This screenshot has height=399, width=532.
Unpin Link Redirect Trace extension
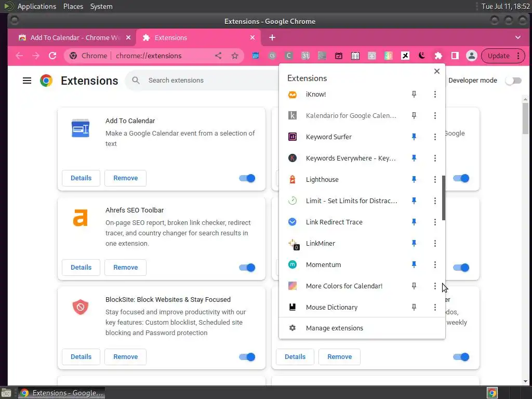click(x=414, y=222)
